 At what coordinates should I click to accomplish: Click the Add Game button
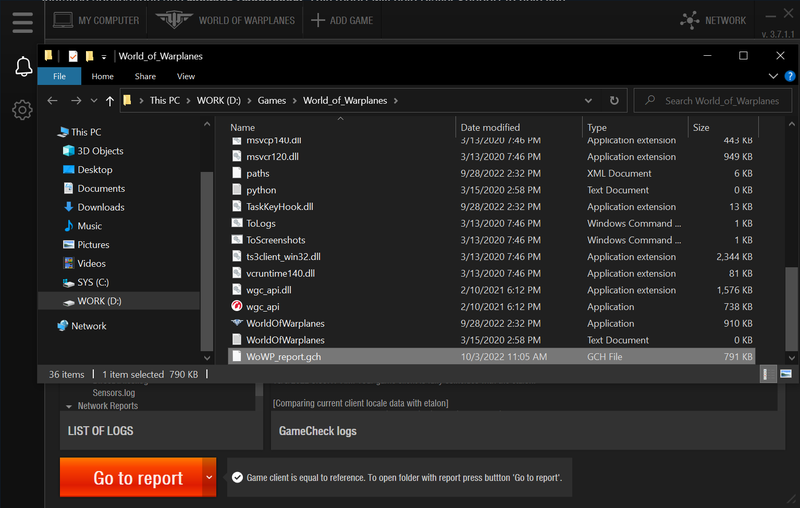pos(342,20)
